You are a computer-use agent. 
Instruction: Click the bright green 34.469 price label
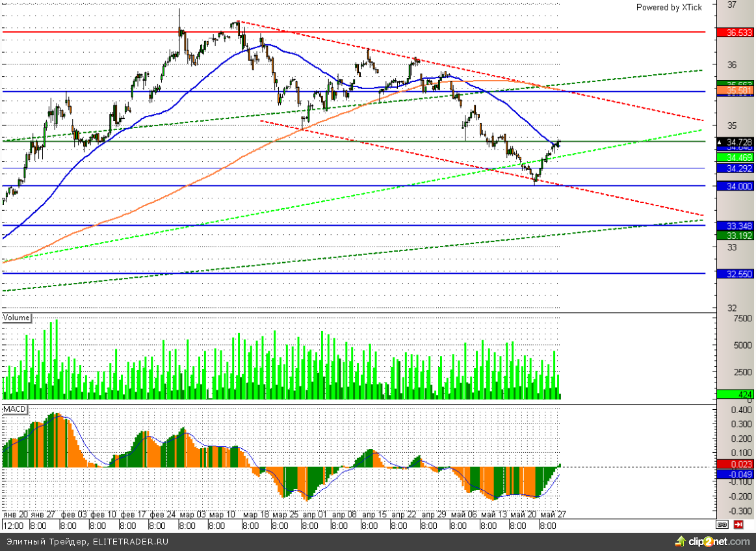tap(735, 157)
